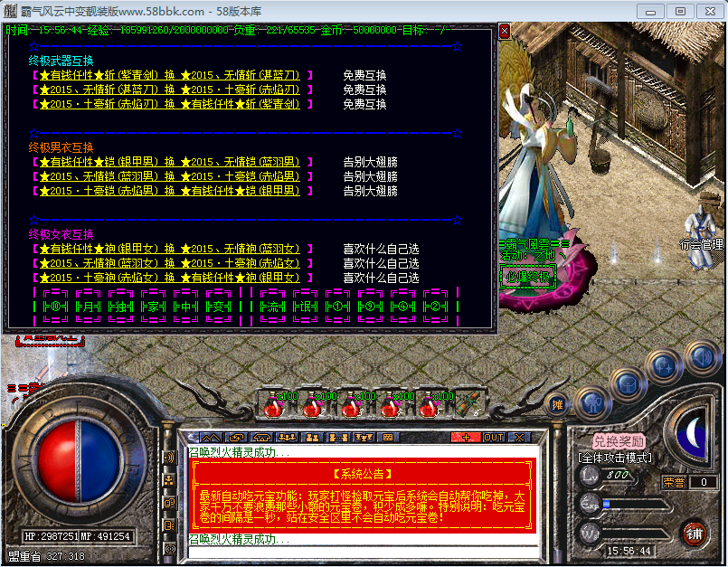728x567 pixels.
Task: Click the red and blue HP/MP orb
Action: [x=80, y=462]
